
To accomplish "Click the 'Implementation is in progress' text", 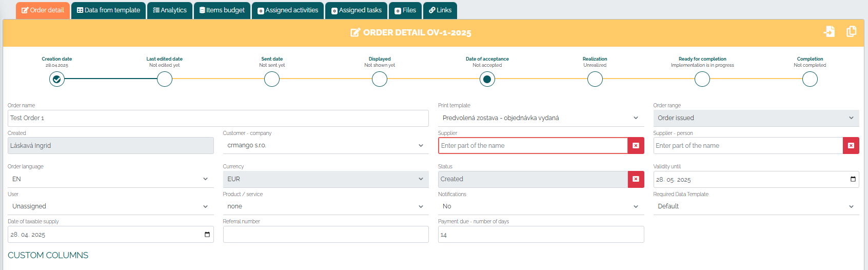I will 702,65.
